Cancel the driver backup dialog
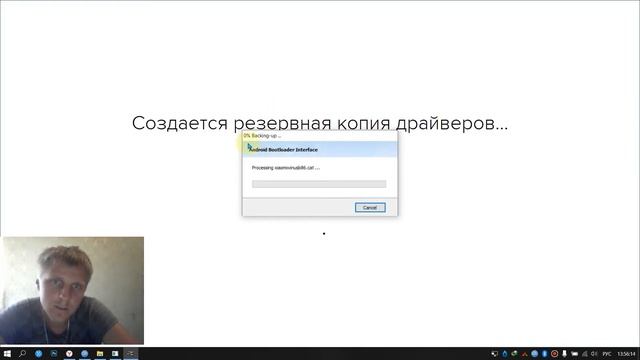This screenshot has width=640, height=360. (370, 207)
